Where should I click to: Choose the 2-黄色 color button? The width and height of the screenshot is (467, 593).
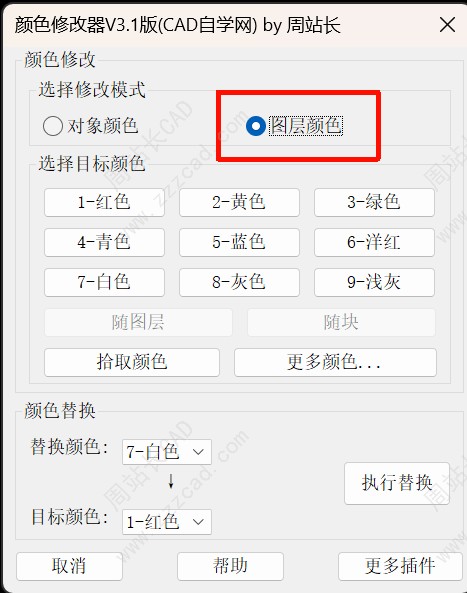coord(239,202)
